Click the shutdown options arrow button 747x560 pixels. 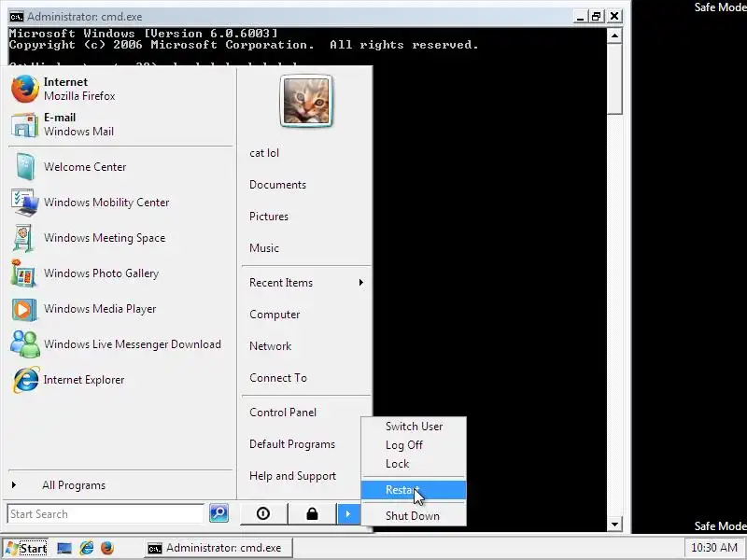tap(348, 513)
